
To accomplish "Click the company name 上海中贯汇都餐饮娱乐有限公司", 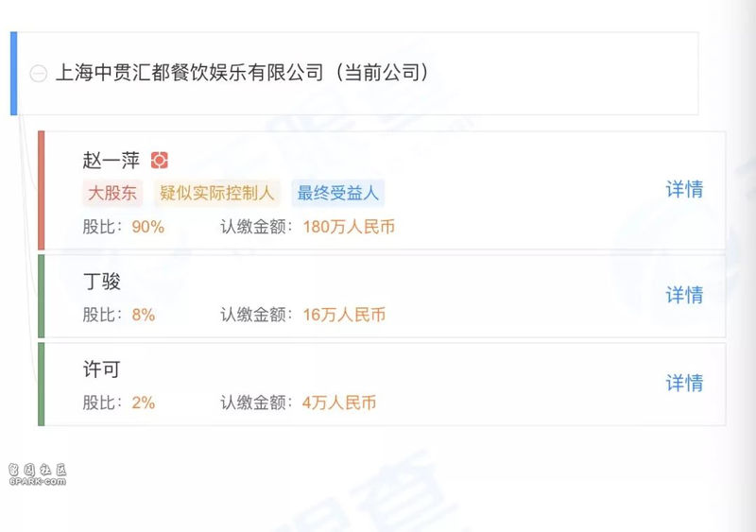I will [x=190, y=73].
